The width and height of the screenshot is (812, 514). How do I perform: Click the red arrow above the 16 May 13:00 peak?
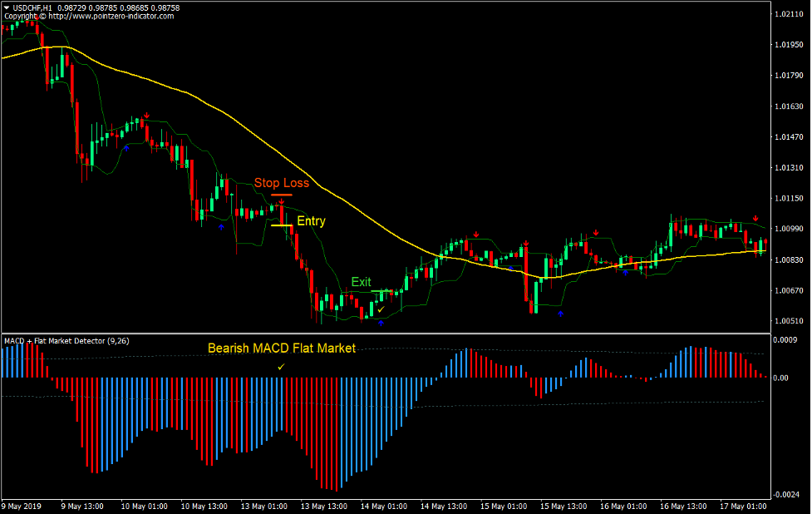(597, 231)
